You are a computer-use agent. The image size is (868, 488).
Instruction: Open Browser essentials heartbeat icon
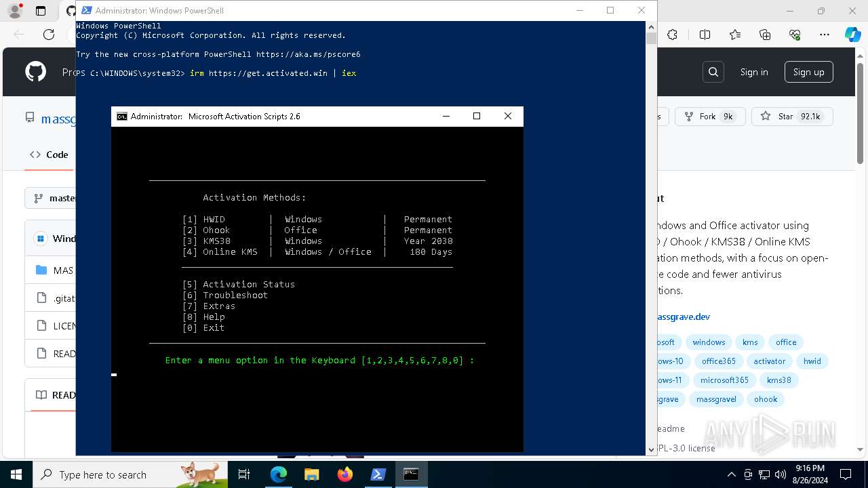click(x=795, y=35)
